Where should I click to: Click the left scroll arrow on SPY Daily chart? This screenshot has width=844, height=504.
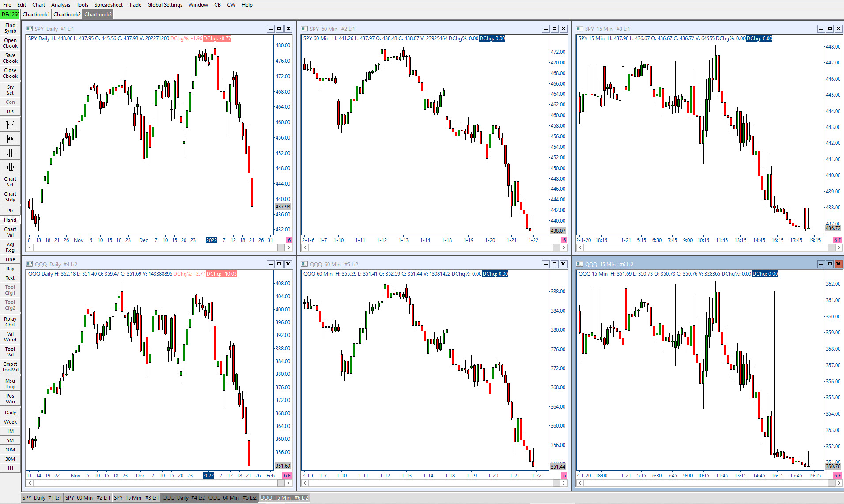30,248
